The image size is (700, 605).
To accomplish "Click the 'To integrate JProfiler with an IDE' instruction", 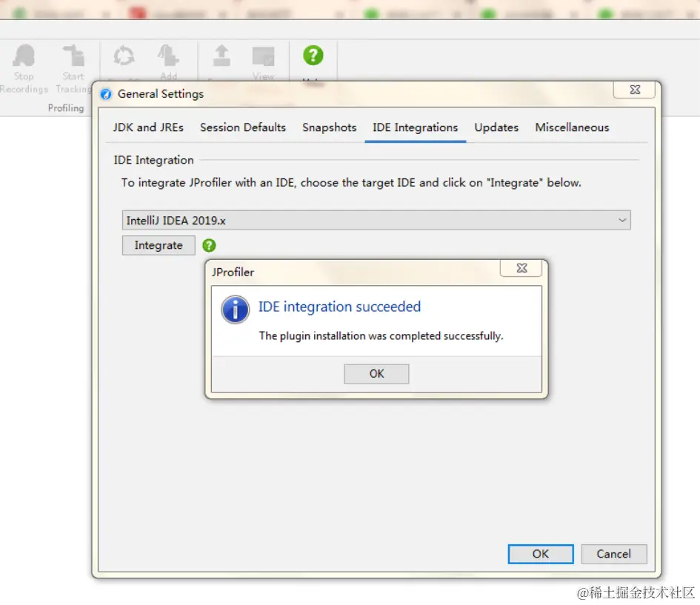I will tap(351, 183).
